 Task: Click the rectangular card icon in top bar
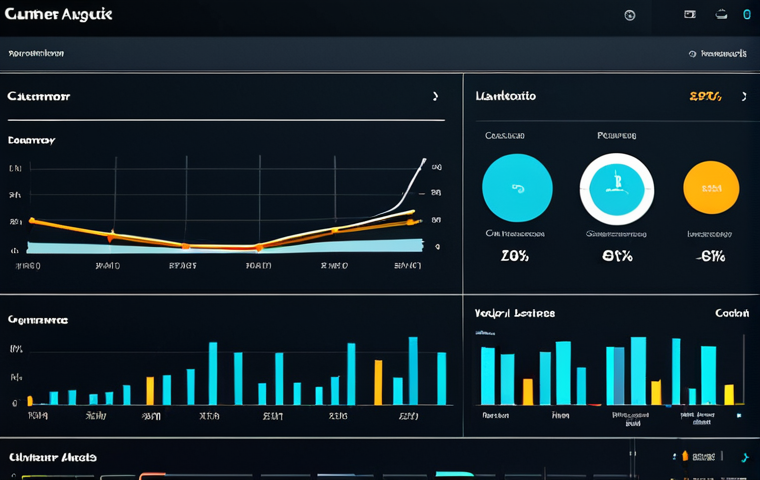coord(689,15)
